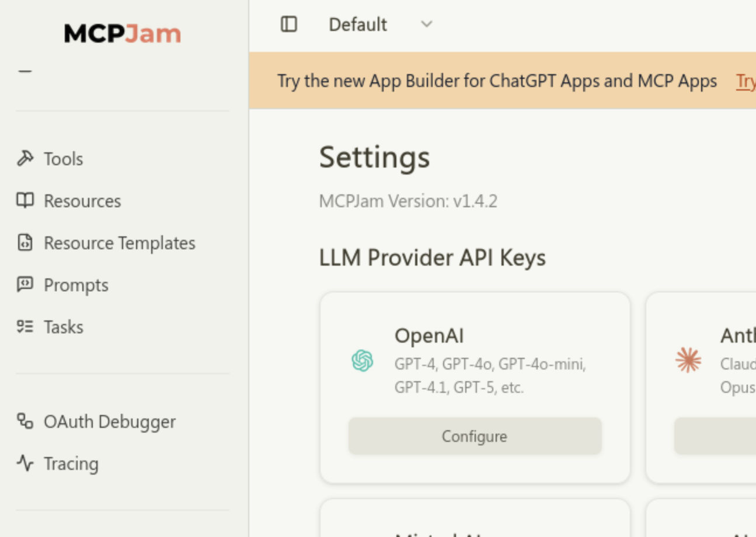Click the App Builder banner message
This screenshot has width=756, height=537.
(x=497, y=81)
